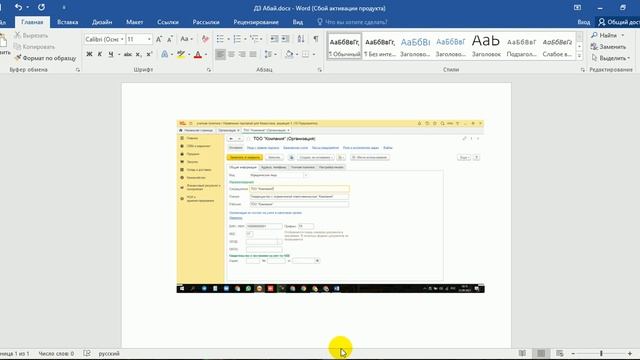Apply numbered list formatting
The width and height of the screenshot is (640, 360).
237,39
